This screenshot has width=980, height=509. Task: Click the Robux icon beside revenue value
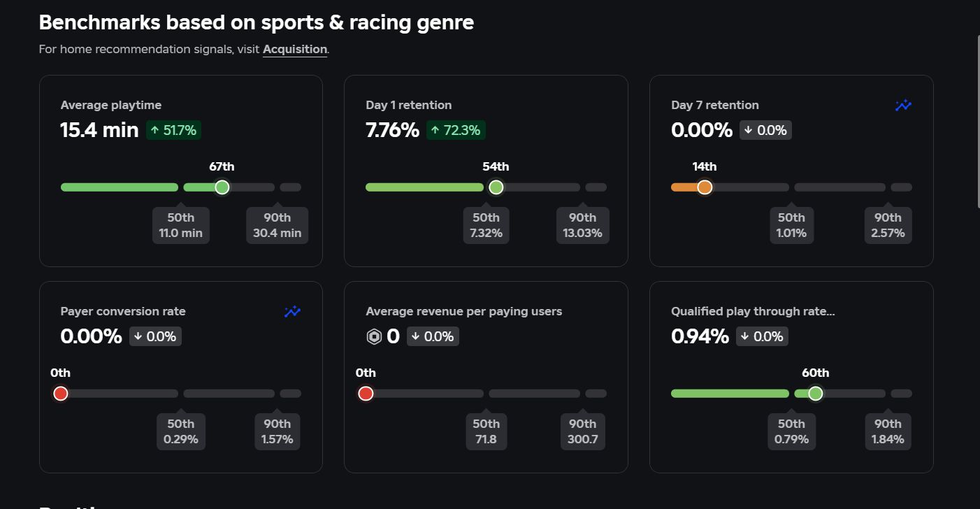[374, 337]
